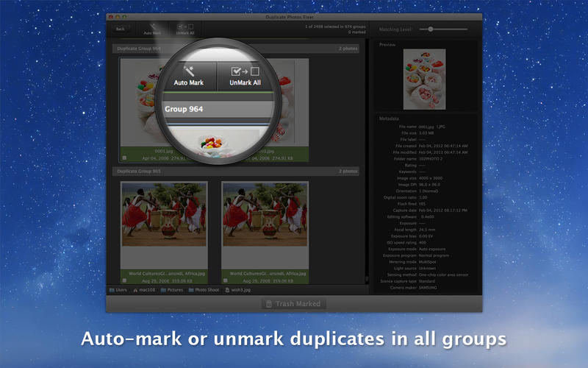
Task: Collapse the Duplicate Group 965 header
Action: tap(235, 171)
